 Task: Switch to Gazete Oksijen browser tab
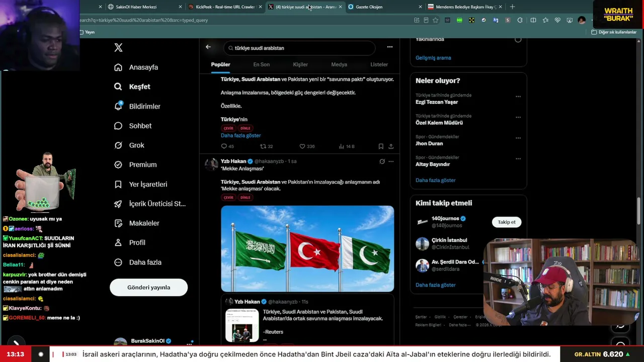pos(384,7)
